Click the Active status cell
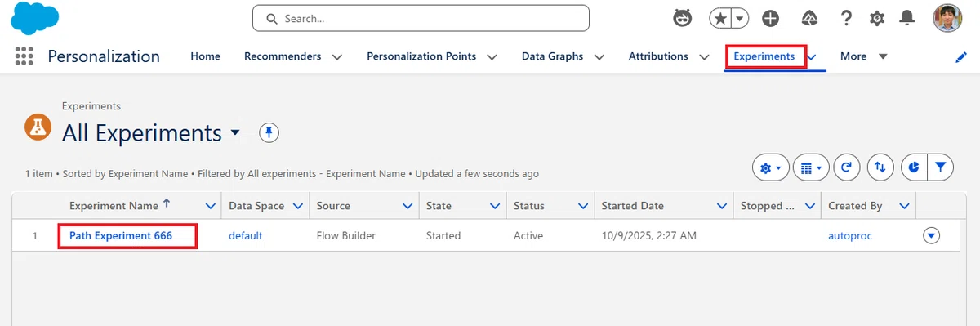Image resolution: width=980 pixels, height=326 pixels. tap(528, 235)
